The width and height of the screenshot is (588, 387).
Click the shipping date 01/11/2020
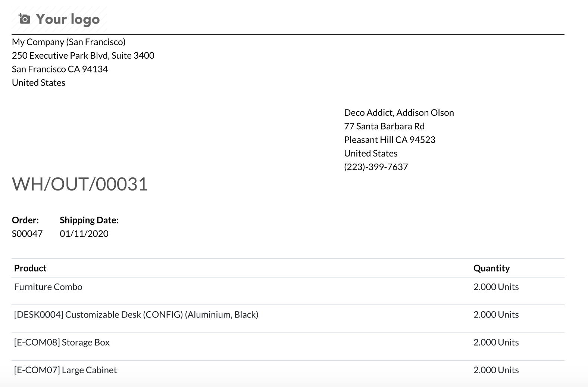[x=84, y=234]
